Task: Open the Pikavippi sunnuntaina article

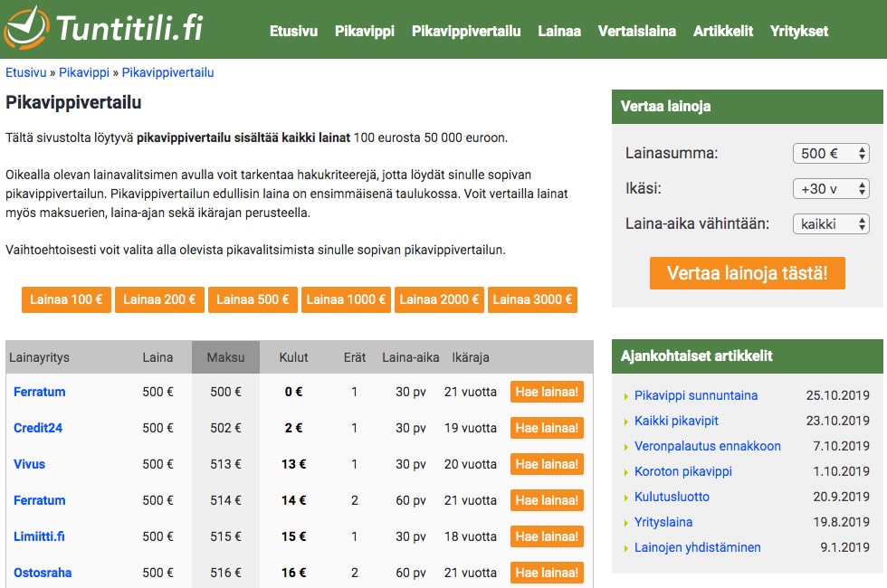Action: (x=696, y=395)
